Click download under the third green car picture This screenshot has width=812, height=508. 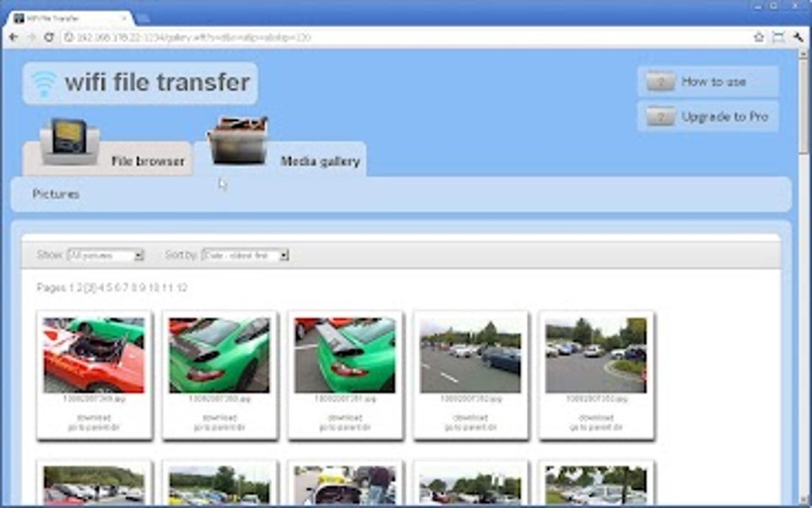[x=345, y=417]
